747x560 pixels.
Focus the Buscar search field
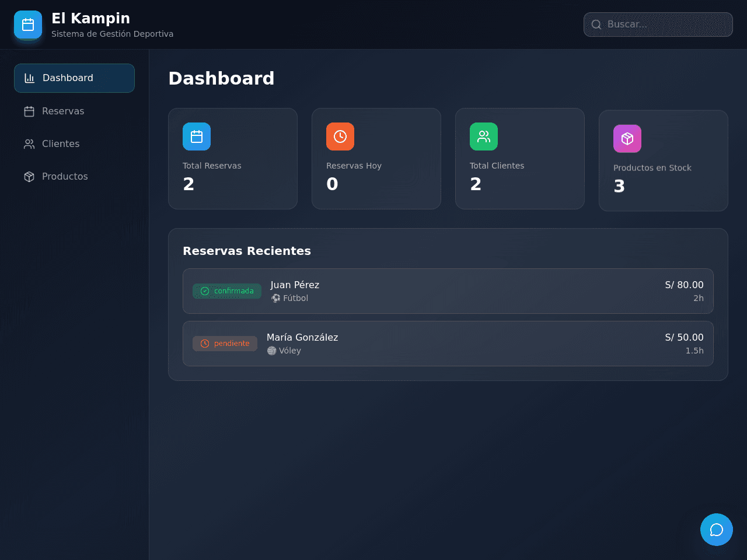(658, 24)
